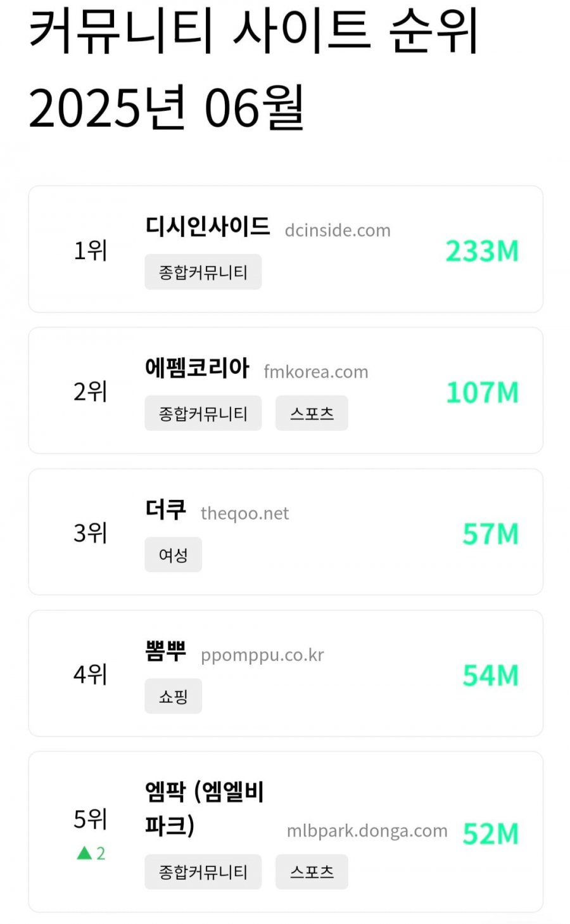Visit the ppomppu.co.kr URL
The image size is (570, 924).
coord(262,655)
